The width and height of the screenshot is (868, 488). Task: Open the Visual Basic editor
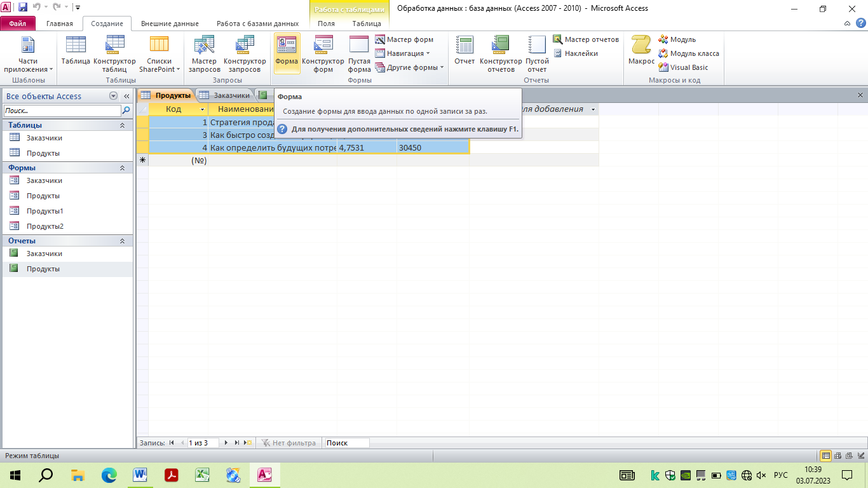click(683, 67)
